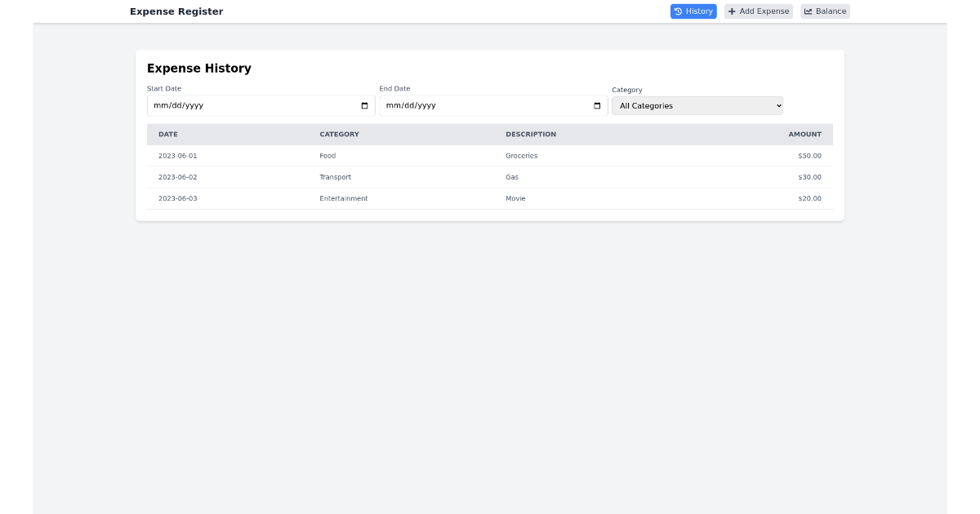980x514 pixels.
Task: Select the plus icon on Add Expense
Action: [x=733, y=11]
